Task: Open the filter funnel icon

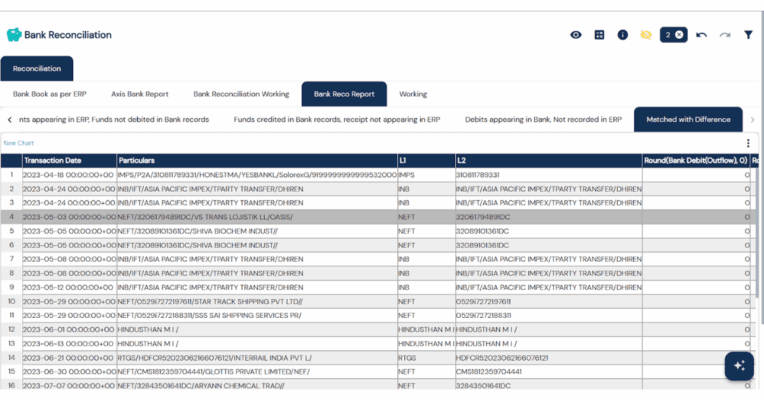Action: [x=748, y=35]
